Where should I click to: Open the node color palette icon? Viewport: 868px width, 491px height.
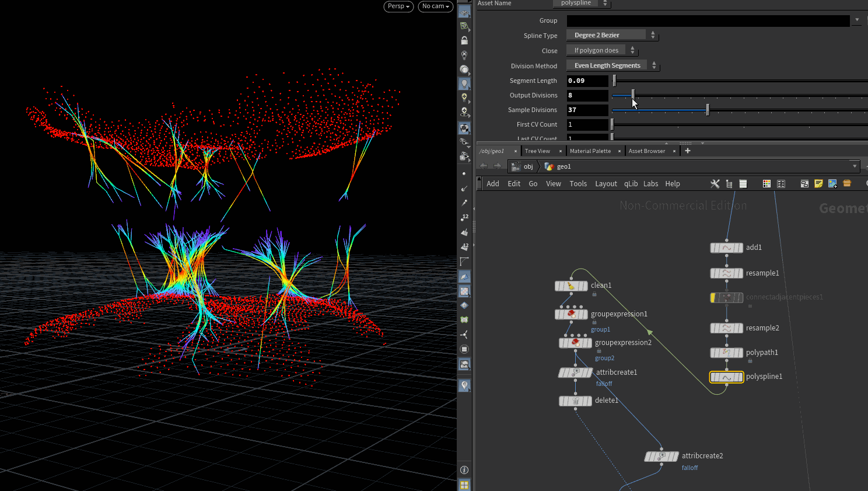pyautogui.click(x=766, y=183)
